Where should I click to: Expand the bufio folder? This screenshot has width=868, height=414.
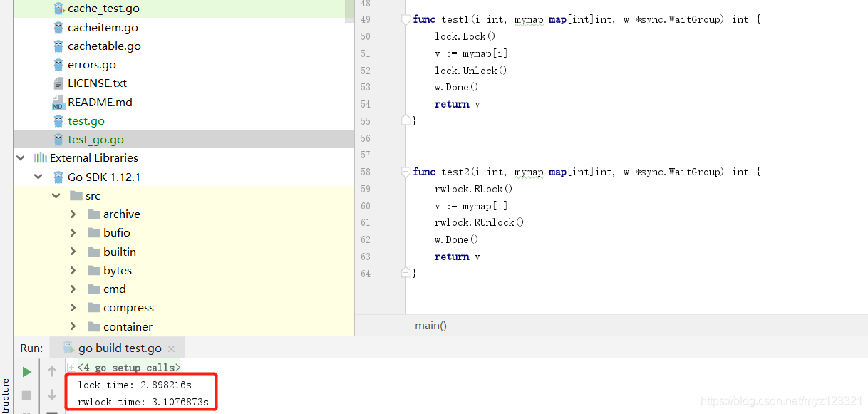coord(73,232)
